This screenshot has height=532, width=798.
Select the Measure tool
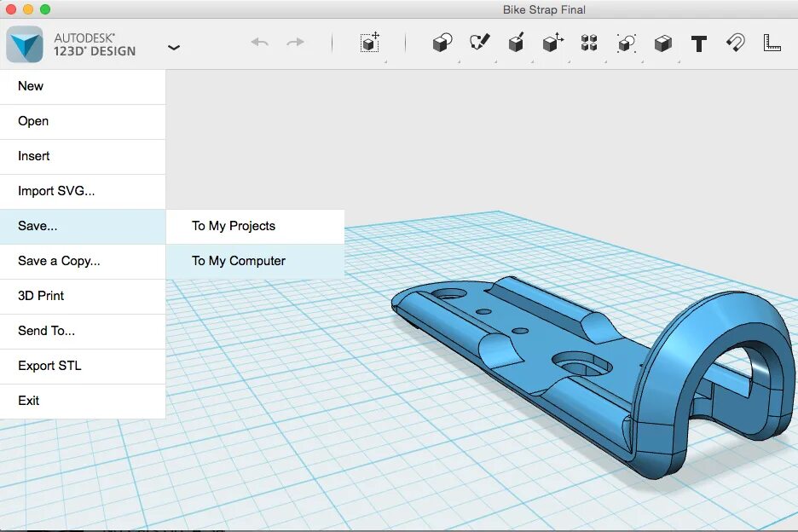(x=772, y=43)
